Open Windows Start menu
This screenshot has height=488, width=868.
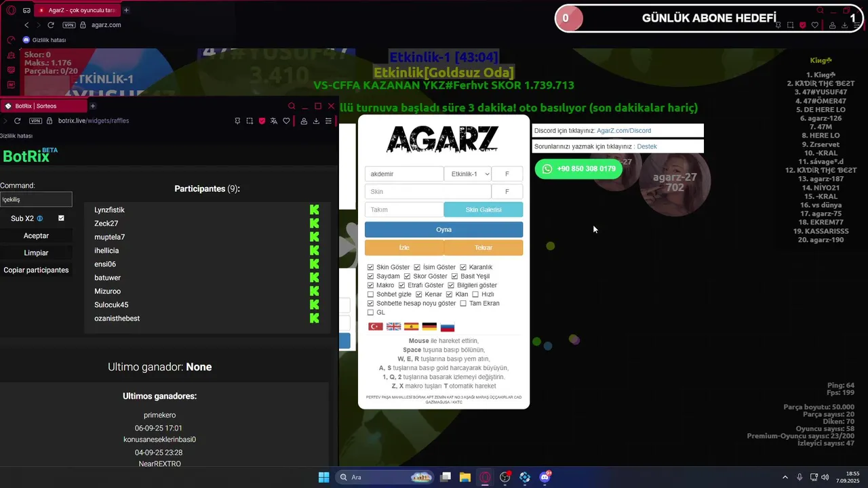tap(324, 477)
